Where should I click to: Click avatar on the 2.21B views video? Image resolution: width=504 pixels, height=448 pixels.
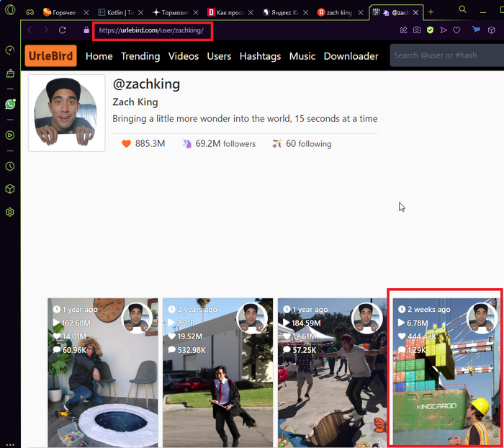[x=252, y=318]
